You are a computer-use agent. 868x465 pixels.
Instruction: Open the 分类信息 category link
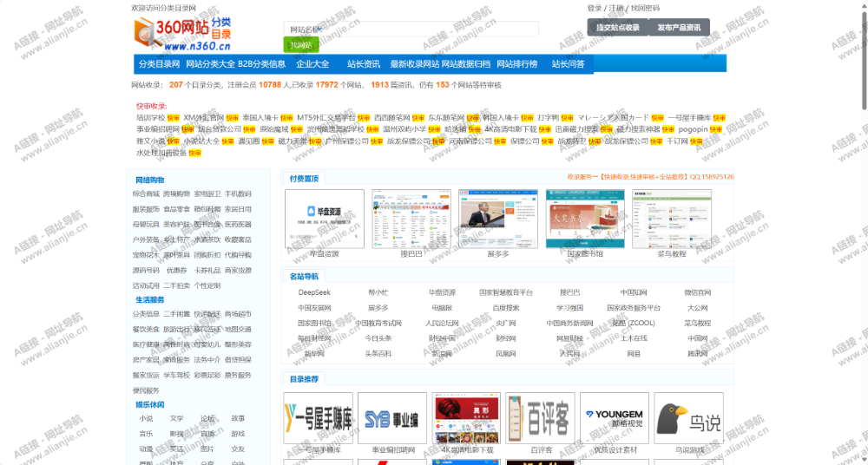point(146,314)
